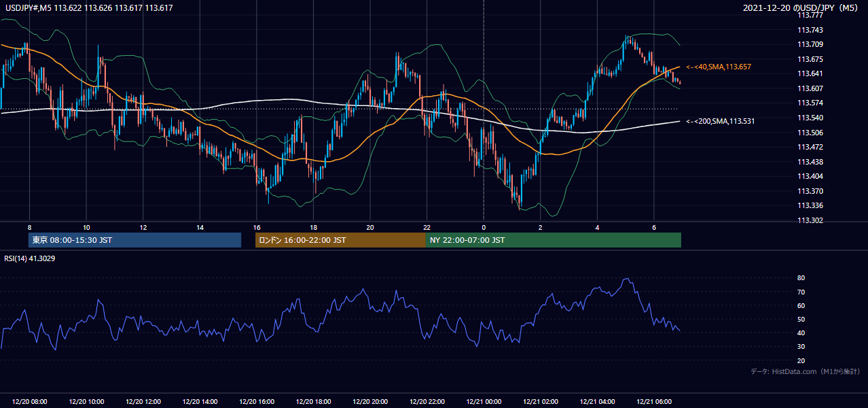This screenshot has width=868, height=408.
Task: Click the RSI 80 level label
Action: [801, 278]
